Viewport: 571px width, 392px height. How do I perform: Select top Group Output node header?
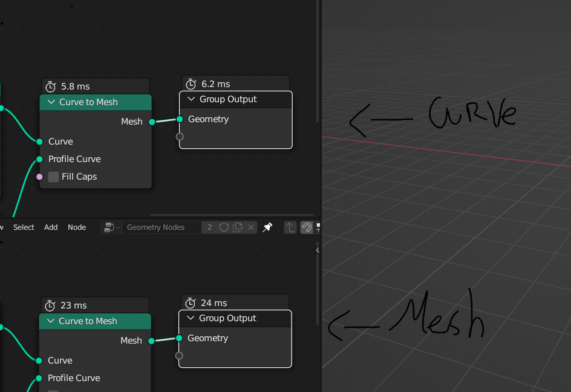tap(236, 99)
